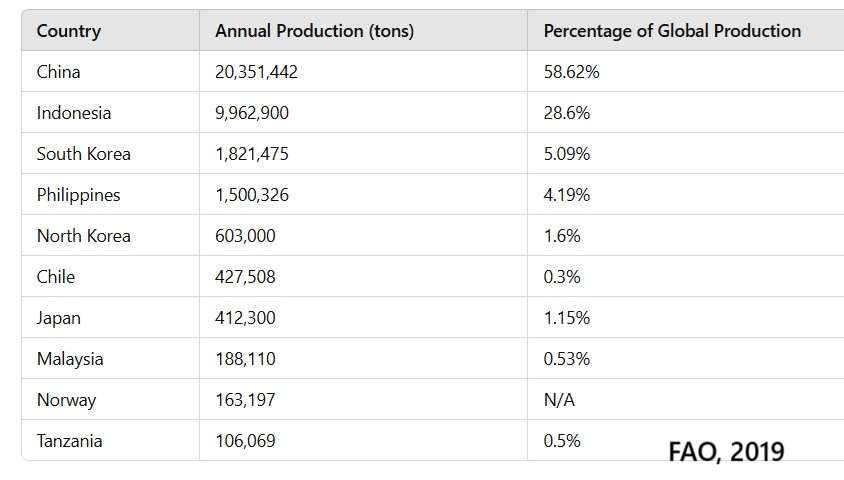844x480 pixels.
Task: Click the Chile country cell
Action: pyautogui.click(x=56, y=277)
